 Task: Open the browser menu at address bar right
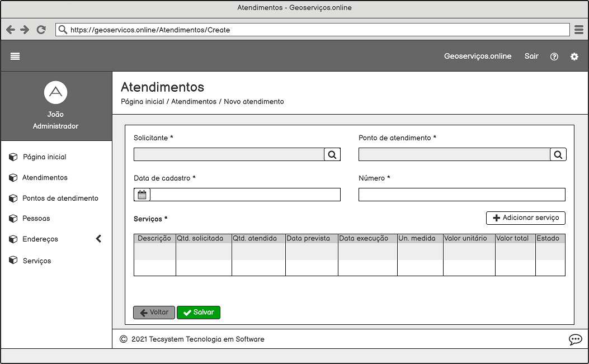tap(579, 30)
